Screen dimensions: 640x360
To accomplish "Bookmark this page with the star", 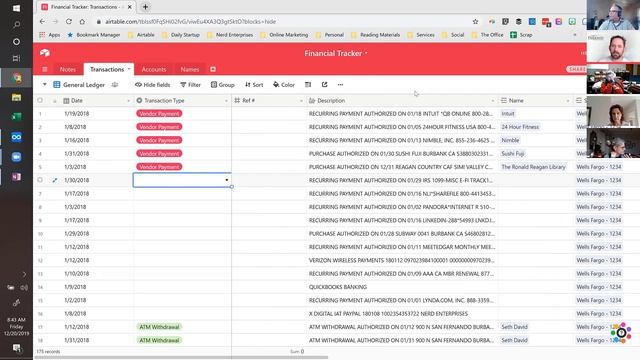I will coord(475,22).
